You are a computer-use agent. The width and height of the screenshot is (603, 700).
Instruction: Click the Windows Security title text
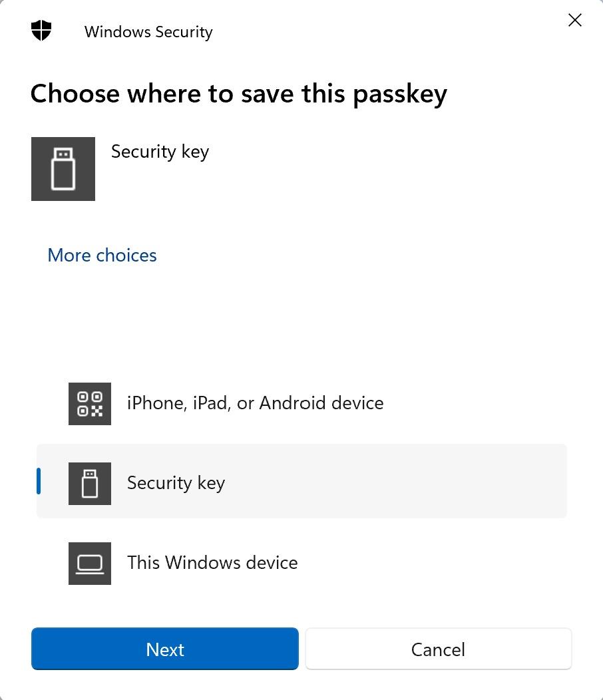148,31
